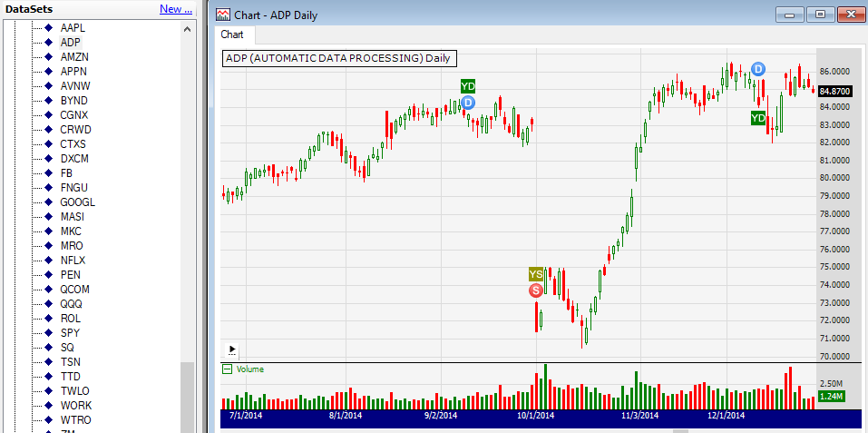Screen dimensions: 868x433
Task: Click FNGU symbol entry
Action: coord(74,188)
